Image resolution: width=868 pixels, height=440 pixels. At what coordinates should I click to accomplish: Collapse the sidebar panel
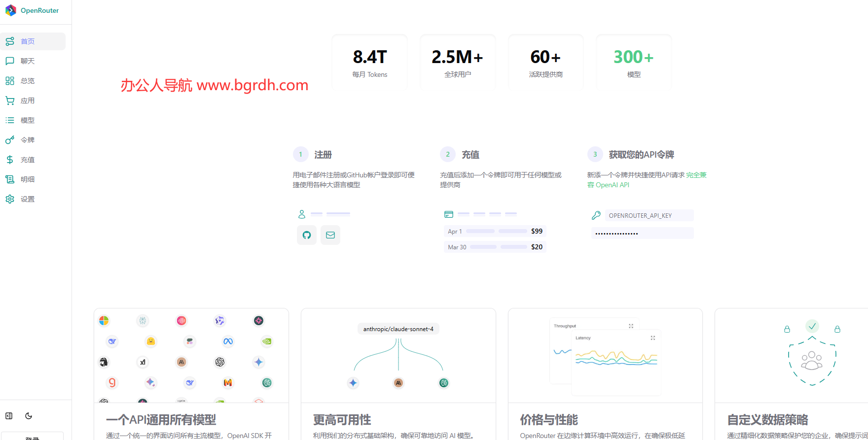pos(9,416)
